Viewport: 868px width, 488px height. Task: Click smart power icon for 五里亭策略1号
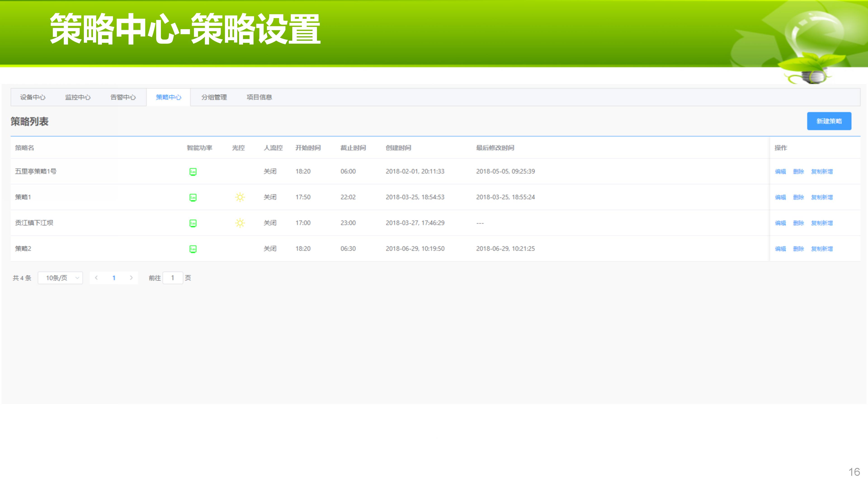pyautogui.click(x=193, y=172)
